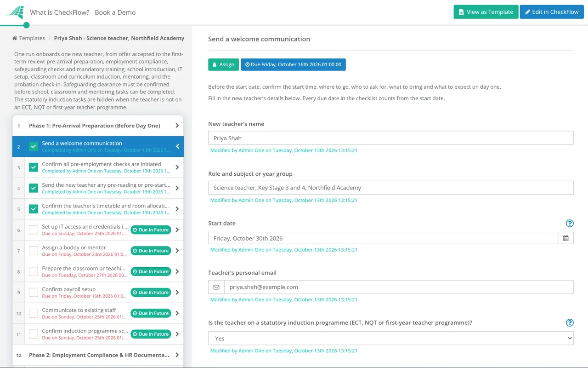Click the Edit in CheckFlow button

tap(552, 12)
